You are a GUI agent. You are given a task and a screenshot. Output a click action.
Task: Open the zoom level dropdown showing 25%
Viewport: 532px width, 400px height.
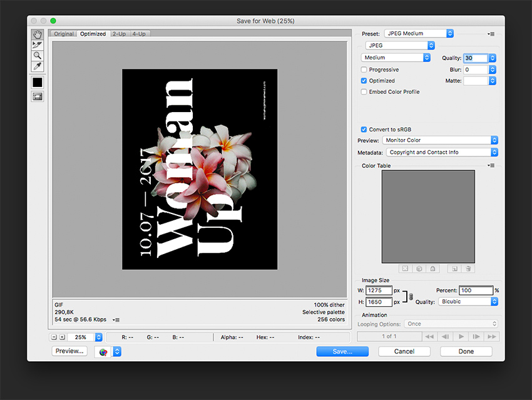(x=85, y=337)
